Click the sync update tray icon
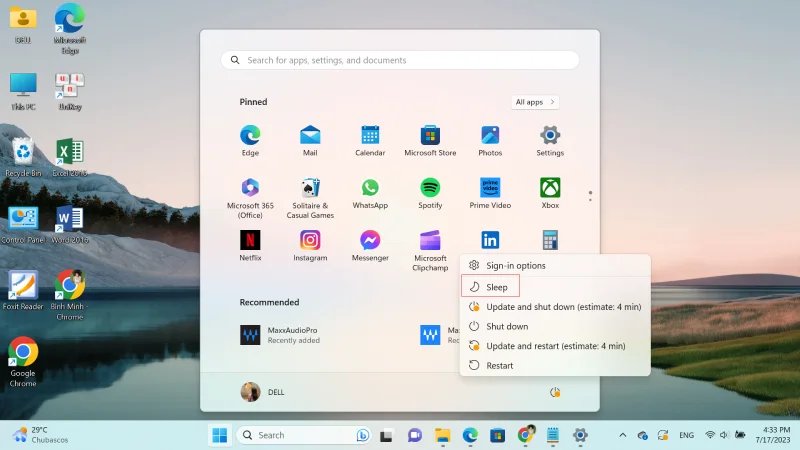Image resolution: width=800 pixels, height=450 pixels. click(662, 435)
